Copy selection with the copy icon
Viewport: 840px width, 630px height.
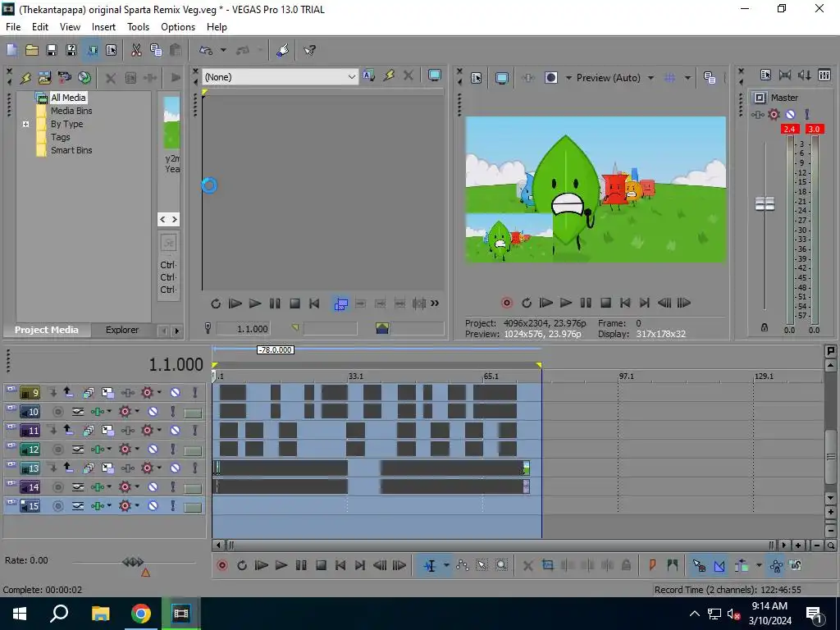pos(156,50)
